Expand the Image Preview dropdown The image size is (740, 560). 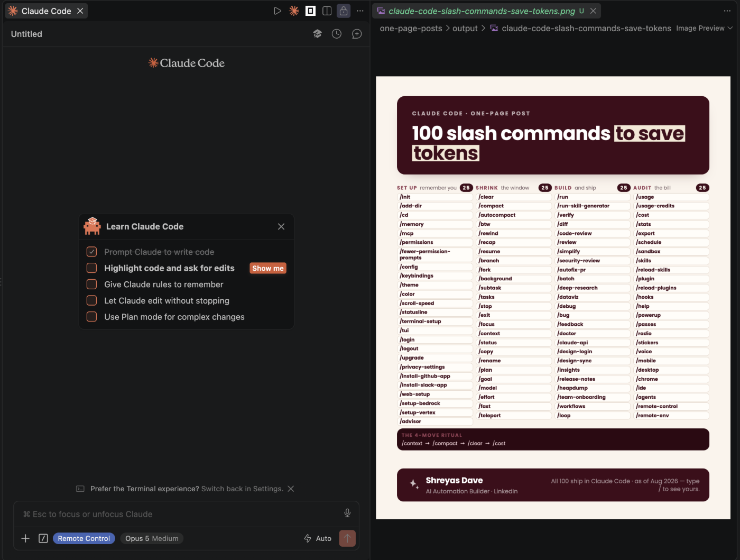(705, 28)
